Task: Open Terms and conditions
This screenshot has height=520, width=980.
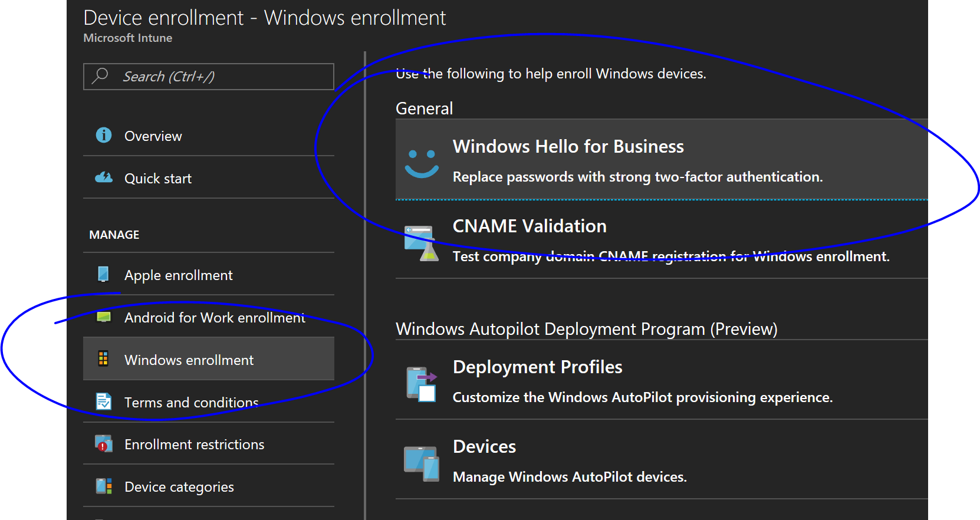Action: pos(209,402)
